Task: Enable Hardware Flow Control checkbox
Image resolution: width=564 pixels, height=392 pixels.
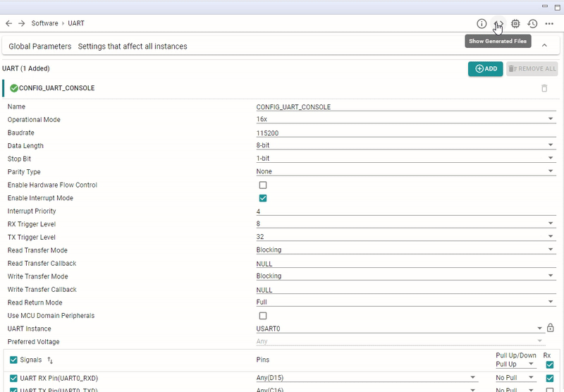Action: point(263,185)
